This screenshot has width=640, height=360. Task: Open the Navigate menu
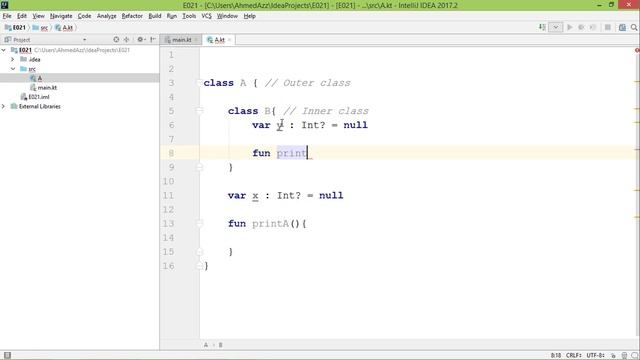[61, 16]
